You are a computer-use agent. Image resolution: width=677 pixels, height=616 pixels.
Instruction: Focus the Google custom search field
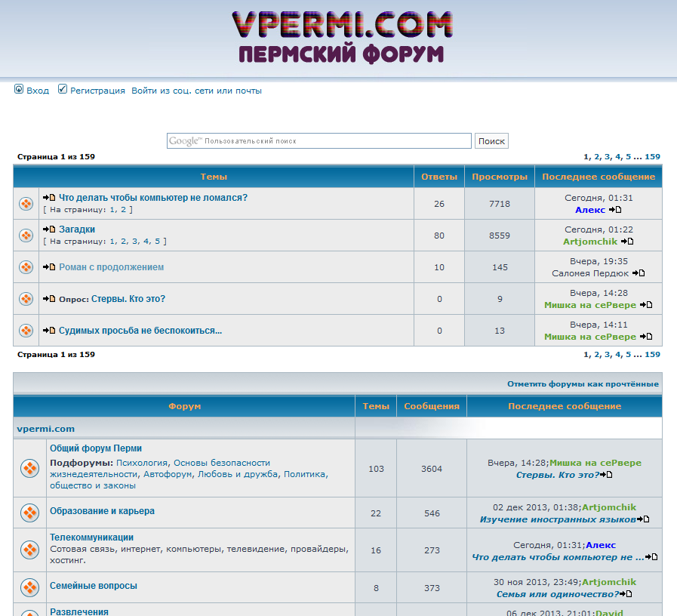318,141
